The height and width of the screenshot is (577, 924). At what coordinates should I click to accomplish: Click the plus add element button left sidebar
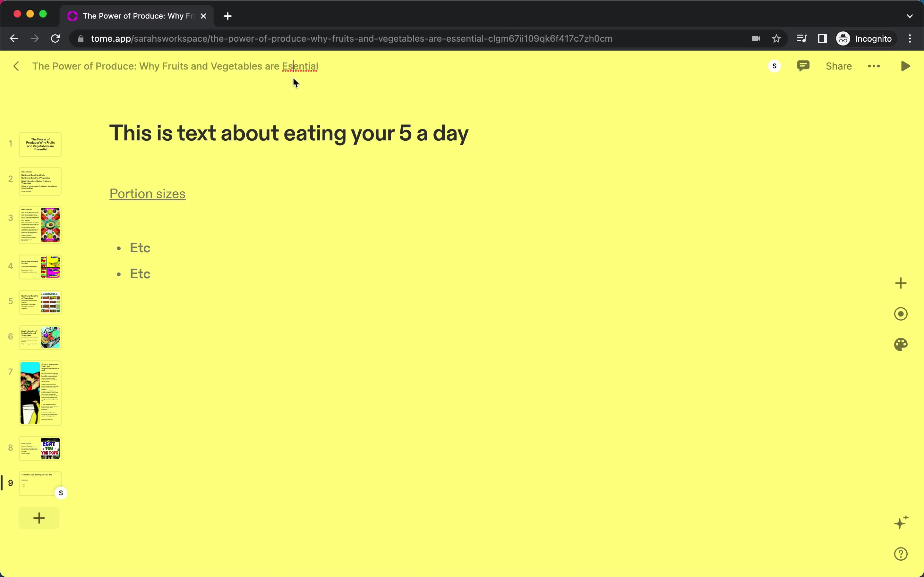pyautogui.click(x=38, y=517)
